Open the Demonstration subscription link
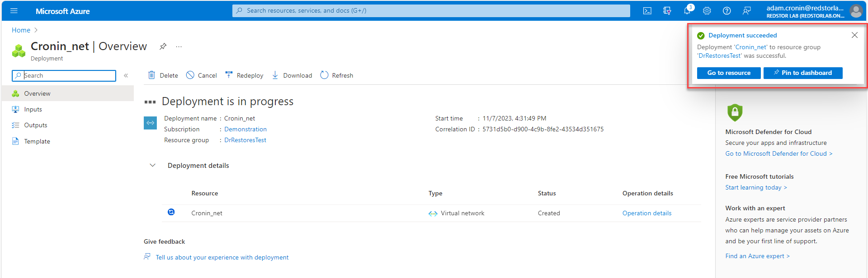 245,129
